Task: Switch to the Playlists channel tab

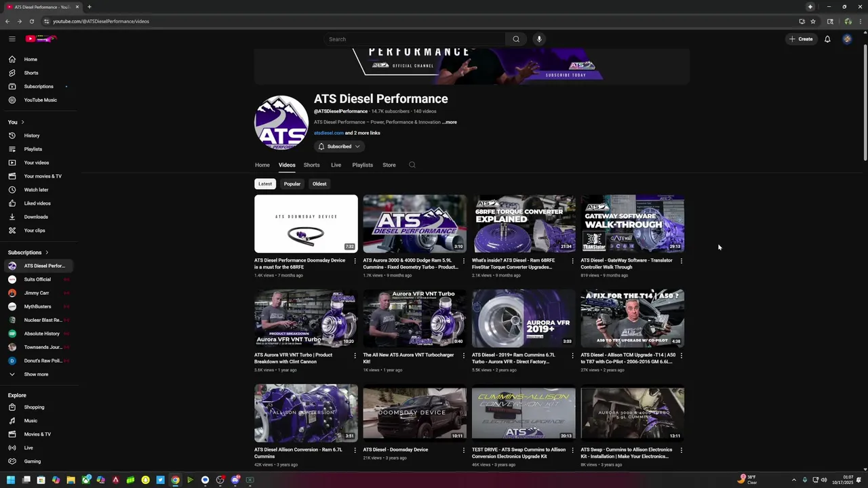Action: pyautogui.click(x=362, y=165)
